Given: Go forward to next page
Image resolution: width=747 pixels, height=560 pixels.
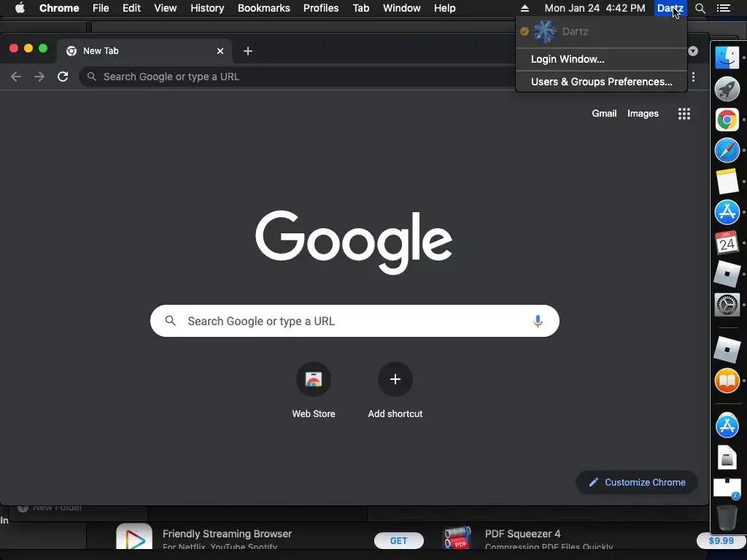Looking at the screenshot, I should point(39,77).
